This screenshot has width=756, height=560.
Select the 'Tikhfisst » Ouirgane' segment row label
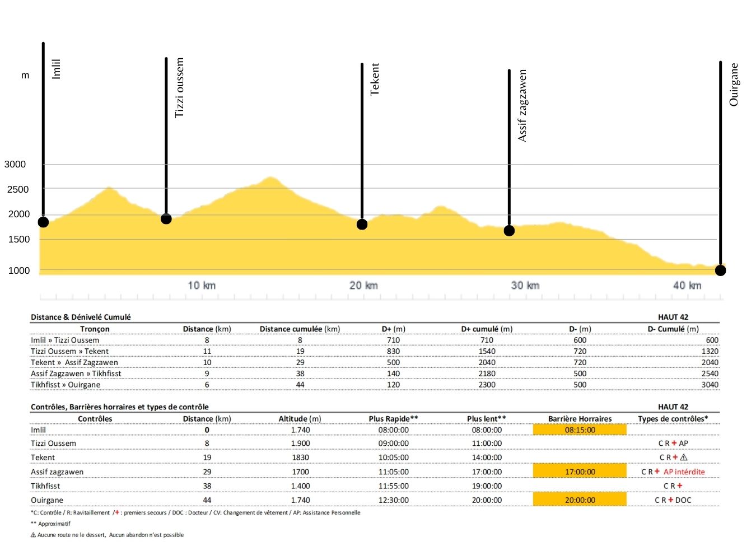point(66,385)
